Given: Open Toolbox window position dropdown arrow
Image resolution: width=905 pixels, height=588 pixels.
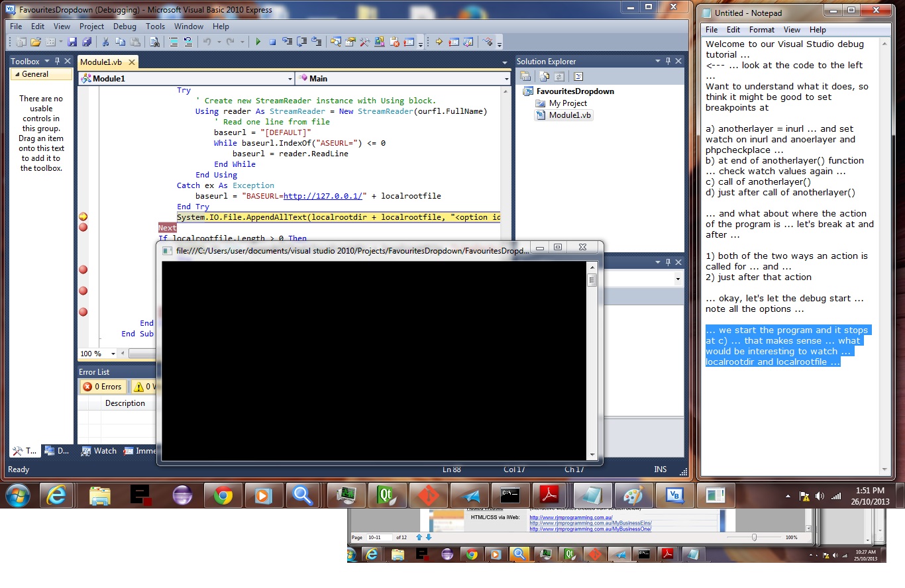Looking at the screenshot, I should point(48,61).
